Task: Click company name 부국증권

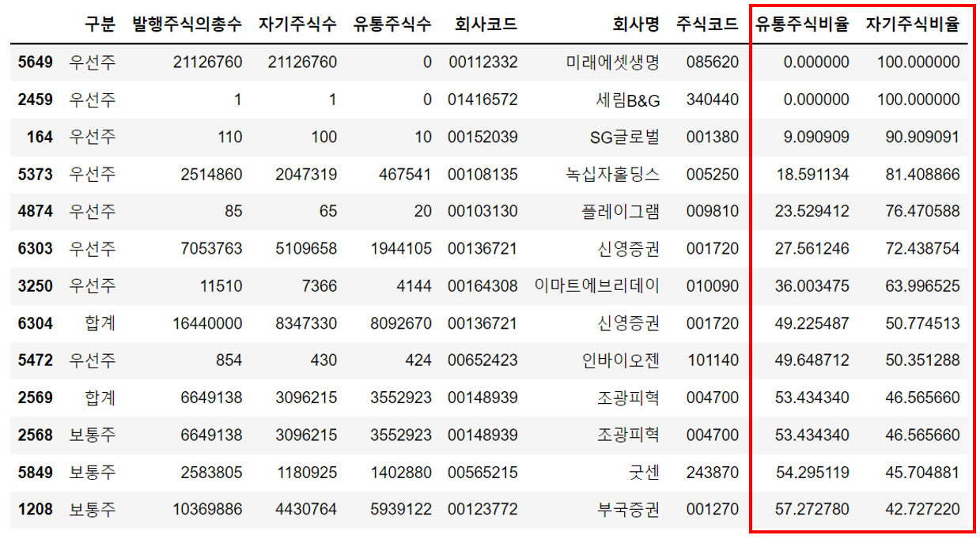Action: point(628,509)
